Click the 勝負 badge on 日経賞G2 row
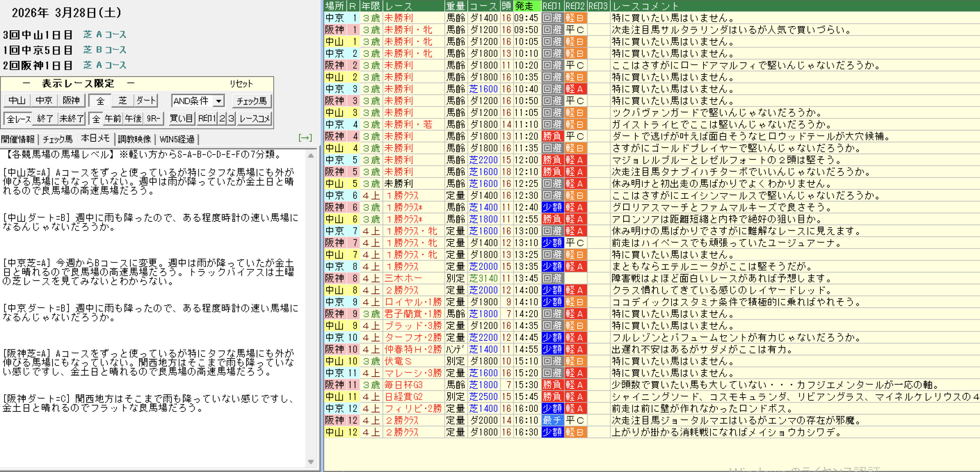The image size is (980, 472). point(552,397)
